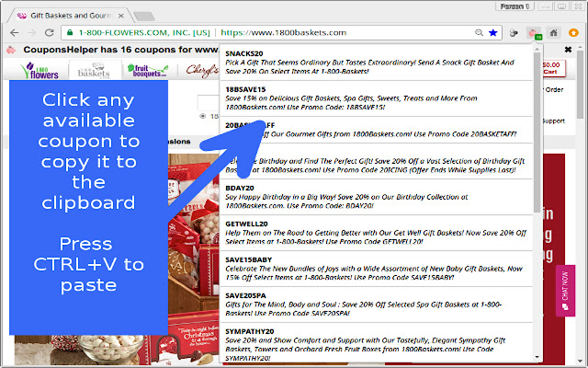Click the gray extension icon left of CouponsHelper
This screenshot has width=588, height=368.
coord(514,33)
